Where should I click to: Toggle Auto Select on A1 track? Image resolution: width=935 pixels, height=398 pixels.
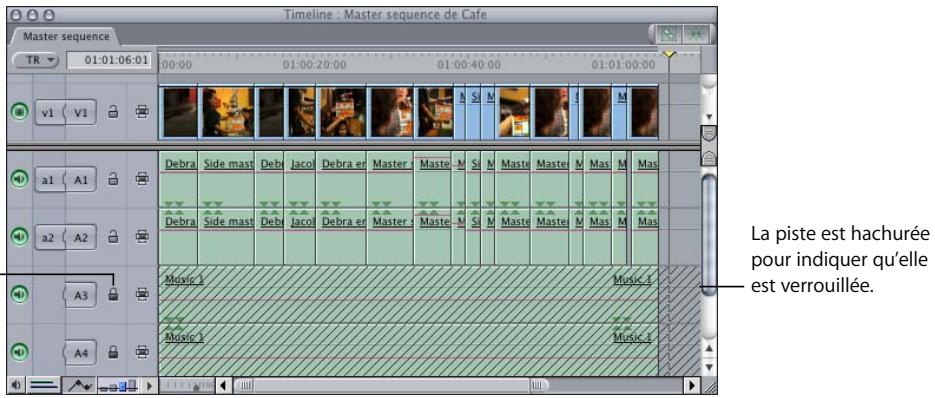pos(141,178)
